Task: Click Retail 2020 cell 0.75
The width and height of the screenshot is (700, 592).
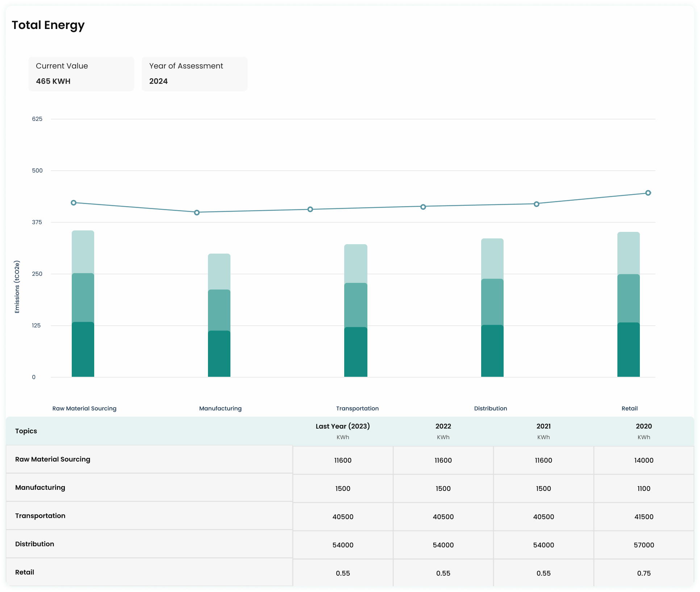Action: [644, 573]
